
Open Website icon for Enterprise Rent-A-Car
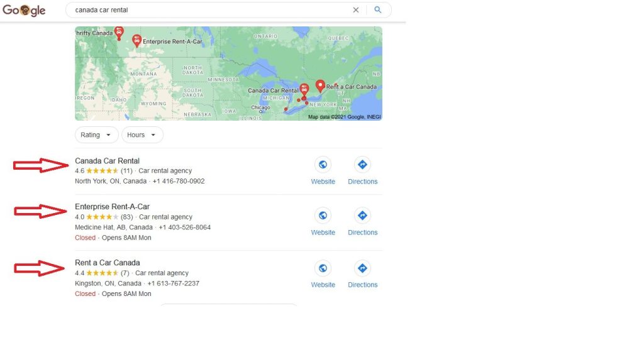[x=323, y=216]
